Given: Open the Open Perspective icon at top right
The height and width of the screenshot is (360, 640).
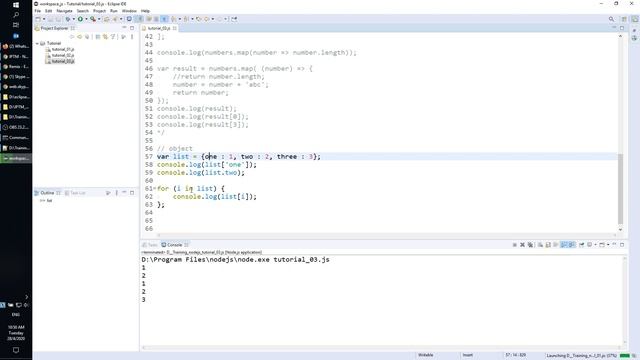Looking at the screenshot, I should click(624, 19).
